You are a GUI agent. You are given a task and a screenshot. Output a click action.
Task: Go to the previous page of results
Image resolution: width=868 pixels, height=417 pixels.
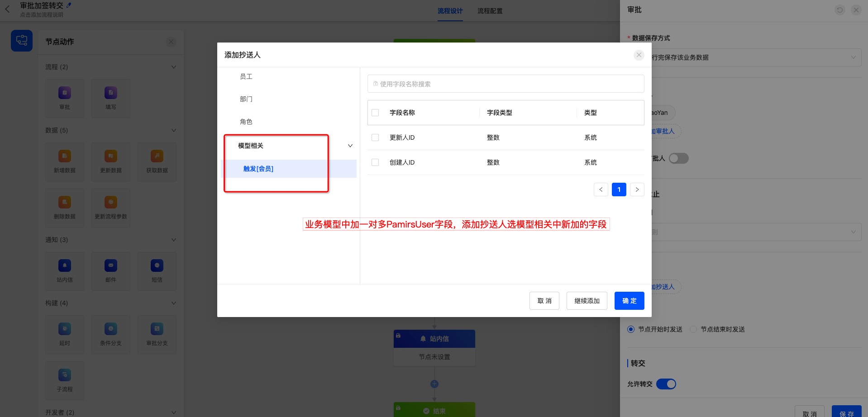pos(601,190)
